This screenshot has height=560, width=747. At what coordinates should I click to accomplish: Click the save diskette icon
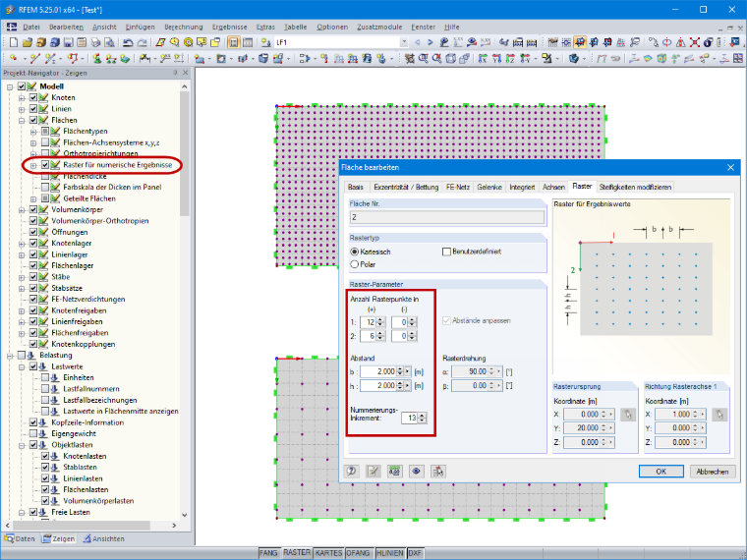coord(68,42)
